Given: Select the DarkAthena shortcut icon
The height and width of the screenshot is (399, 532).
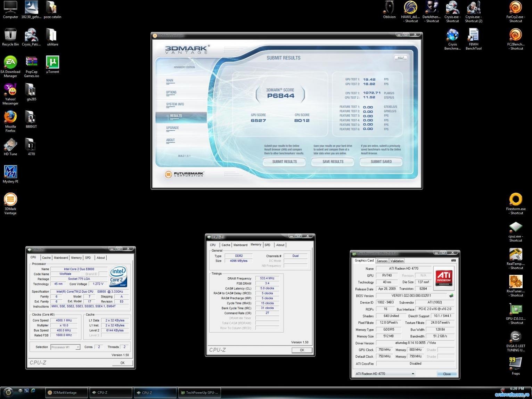Looking at the screenshot, I should click(x=431, y=12).
